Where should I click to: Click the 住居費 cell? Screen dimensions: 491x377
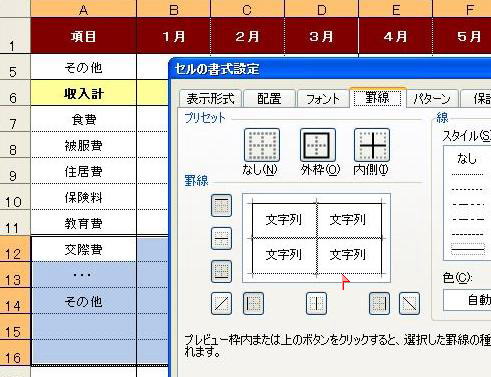(84, 171)
